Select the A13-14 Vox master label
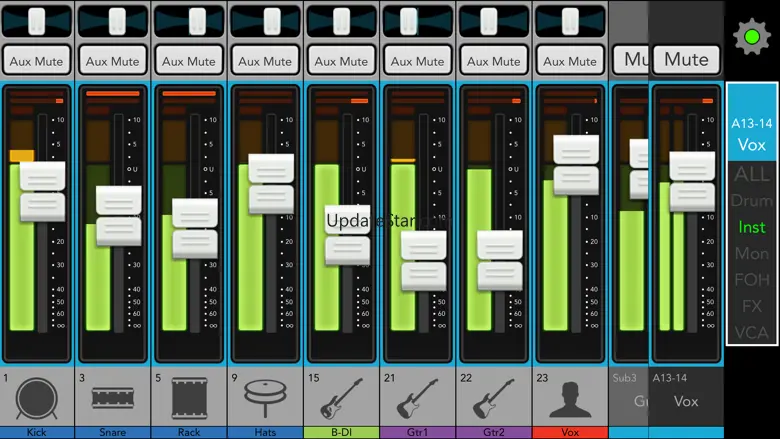This screenshot has height=439, width=780. point(686,396)
